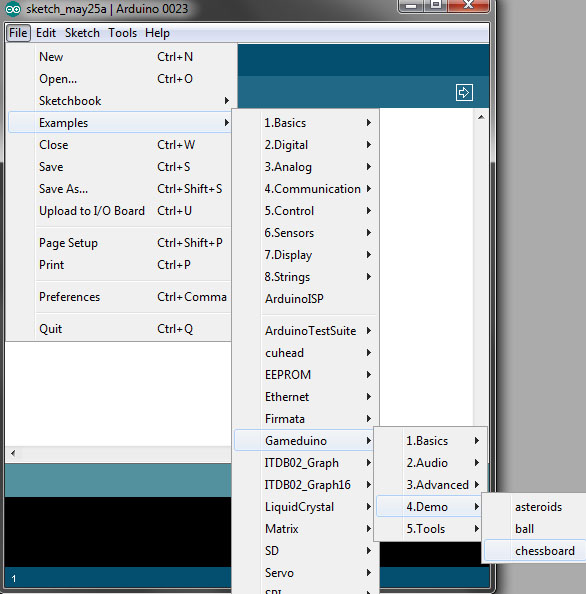Image resolution: width=586 pixels, height=594 pixels.
Task: Open the Sketch menu
Action: 82,33
